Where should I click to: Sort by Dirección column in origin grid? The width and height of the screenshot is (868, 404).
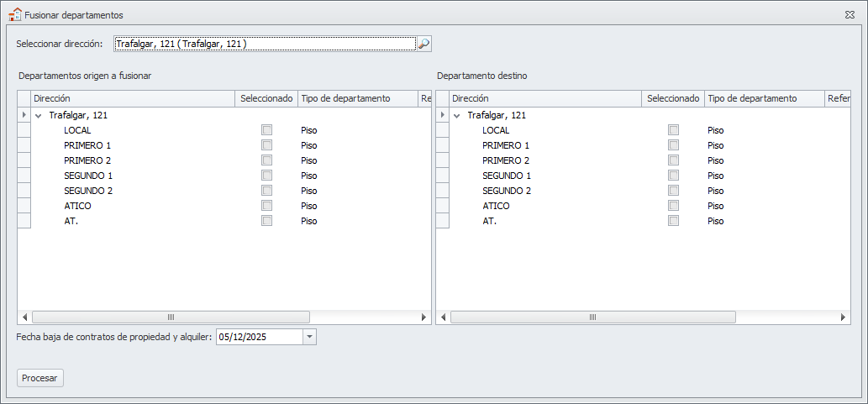click(x=132, y=98)
